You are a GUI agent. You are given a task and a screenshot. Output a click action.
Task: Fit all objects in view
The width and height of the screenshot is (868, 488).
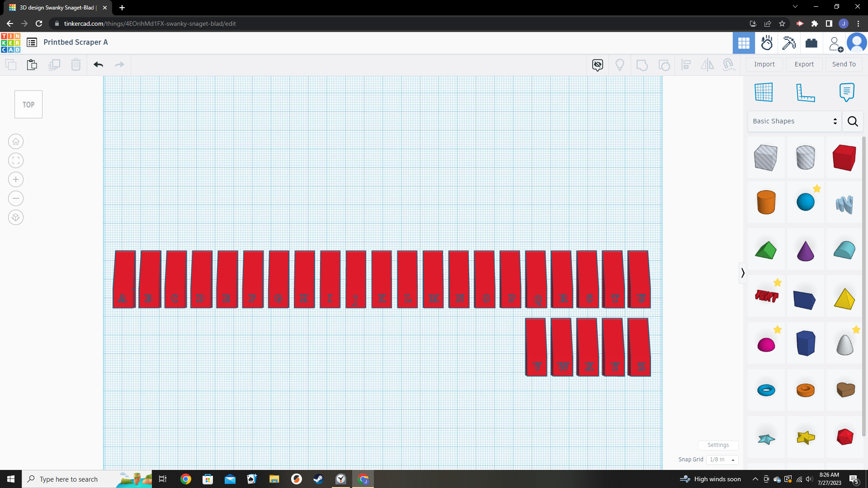pos(16,160)
